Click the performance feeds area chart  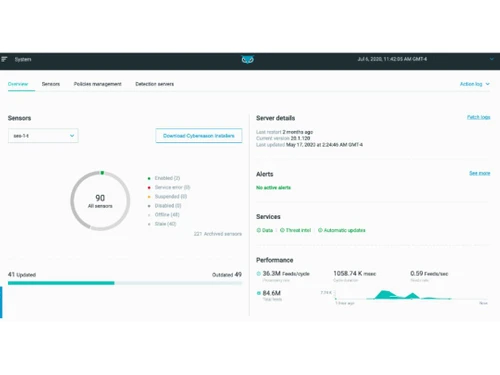click(x=411, y=295)
